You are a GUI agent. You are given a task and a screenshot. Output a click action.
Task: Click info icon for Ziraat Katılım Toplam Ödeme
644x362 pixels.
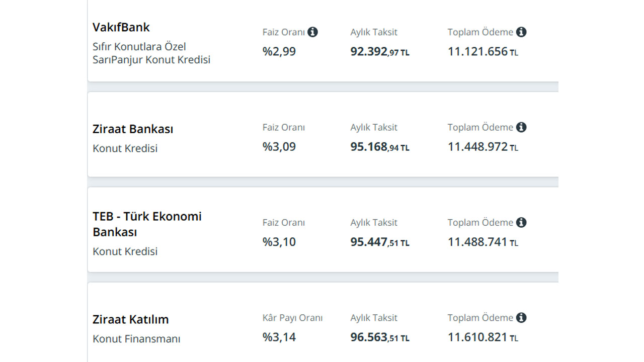521,318
